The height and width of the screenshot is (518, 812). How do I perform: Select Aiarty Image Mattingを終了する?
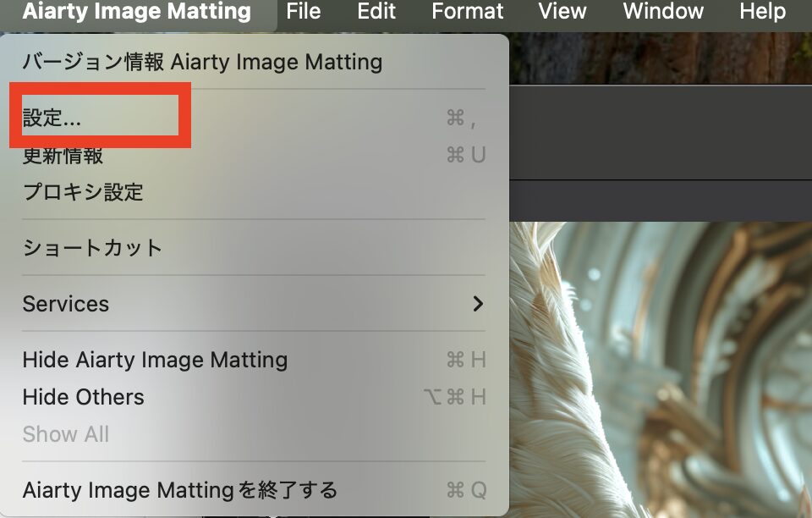point(254,489)
